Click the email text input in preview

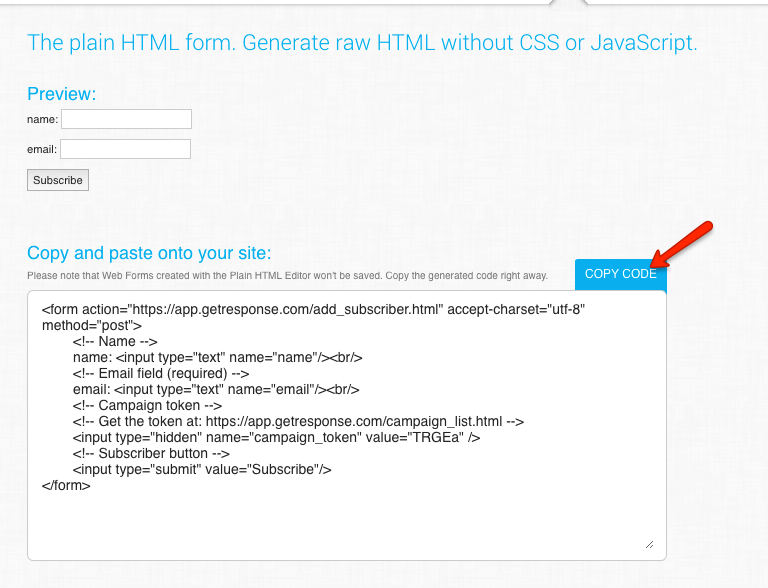(125, 149)
